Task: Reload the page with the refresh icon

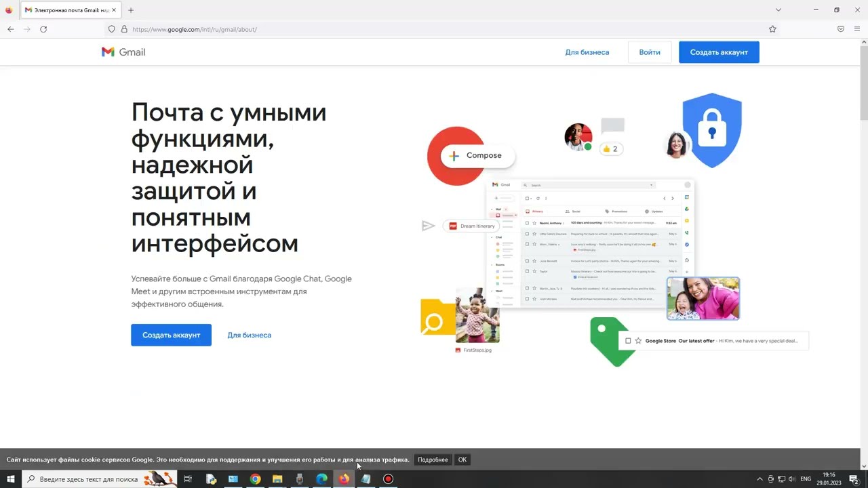Action: click(43, 29)
